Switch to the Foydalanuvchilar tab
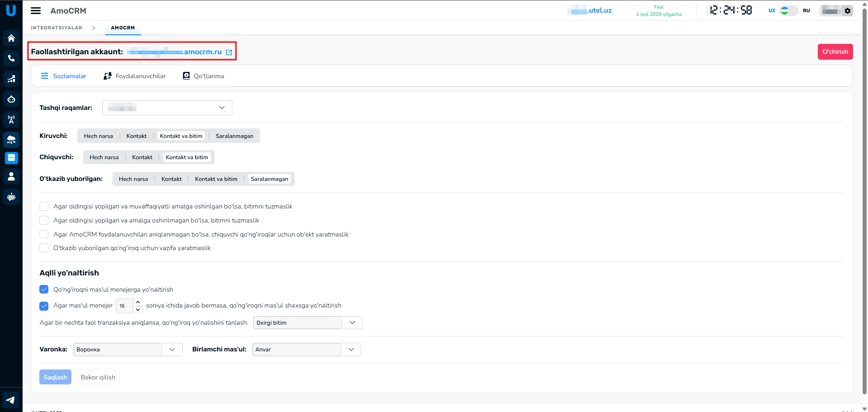This screenshot has width=868, height=412. [x=135, y=76]
